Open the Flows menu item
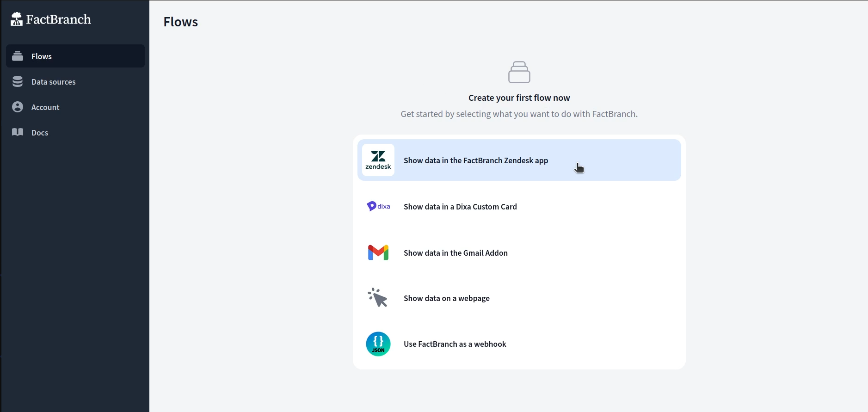 pos(75,56)
